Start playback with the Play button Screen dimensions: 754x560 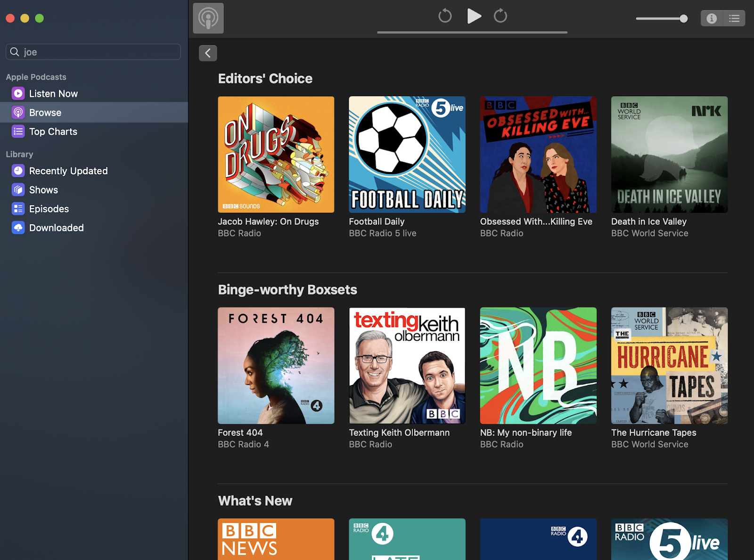click(474, 16)
